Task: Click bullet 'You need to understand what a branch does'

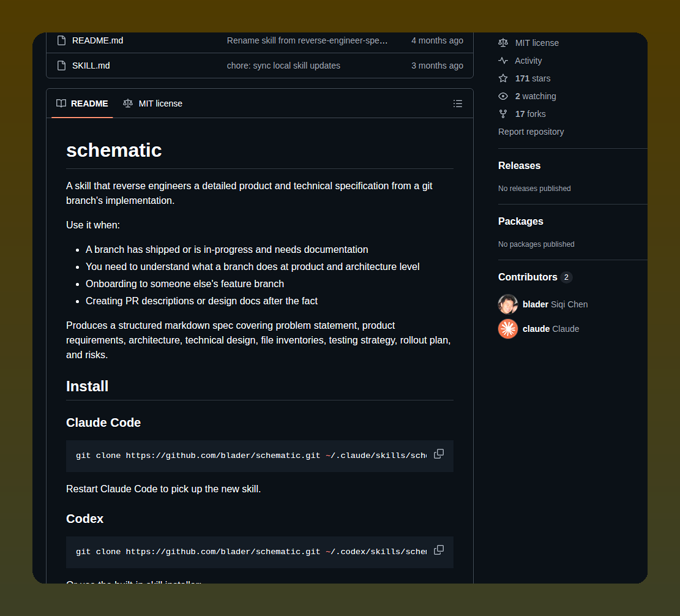Action: tap(252, 267)
